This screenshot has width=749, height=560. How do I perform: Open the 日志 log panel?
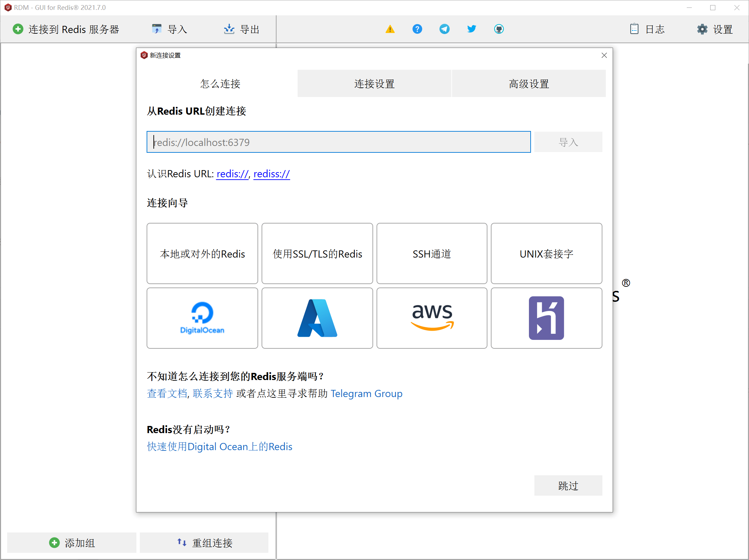(647, 29)
